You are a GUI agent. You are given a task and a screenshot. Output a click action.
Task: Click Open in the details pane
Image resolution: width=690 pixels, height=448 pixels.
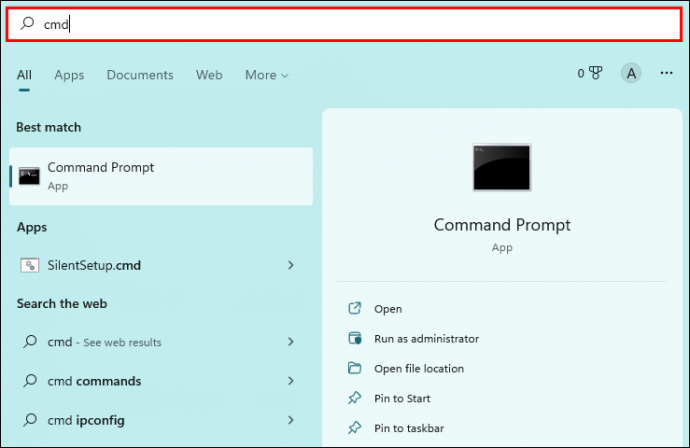[388, 309]
